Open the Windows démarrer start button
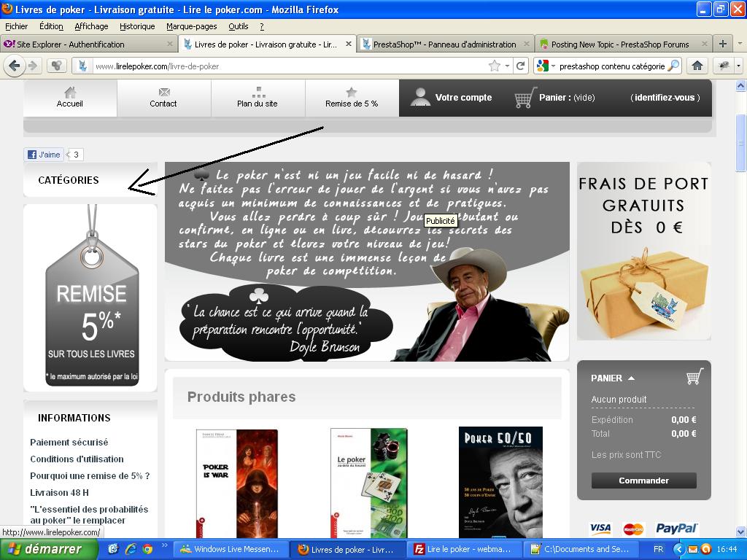 tap(49, 549)
